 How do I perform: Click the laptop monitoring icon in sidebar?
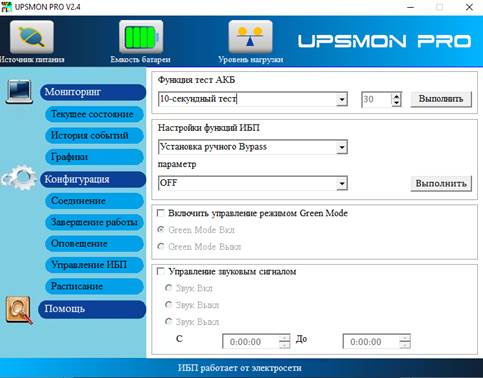tap(19, 92)
